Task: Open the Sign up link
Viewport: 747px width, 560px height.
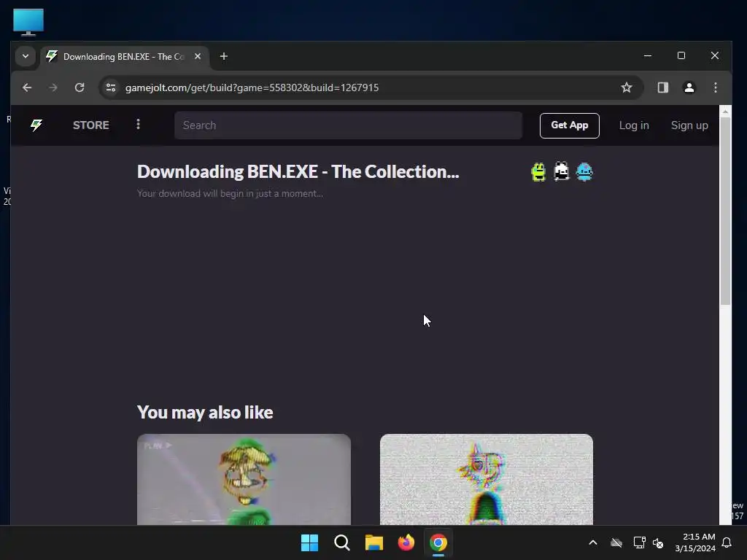Action: 689,125
